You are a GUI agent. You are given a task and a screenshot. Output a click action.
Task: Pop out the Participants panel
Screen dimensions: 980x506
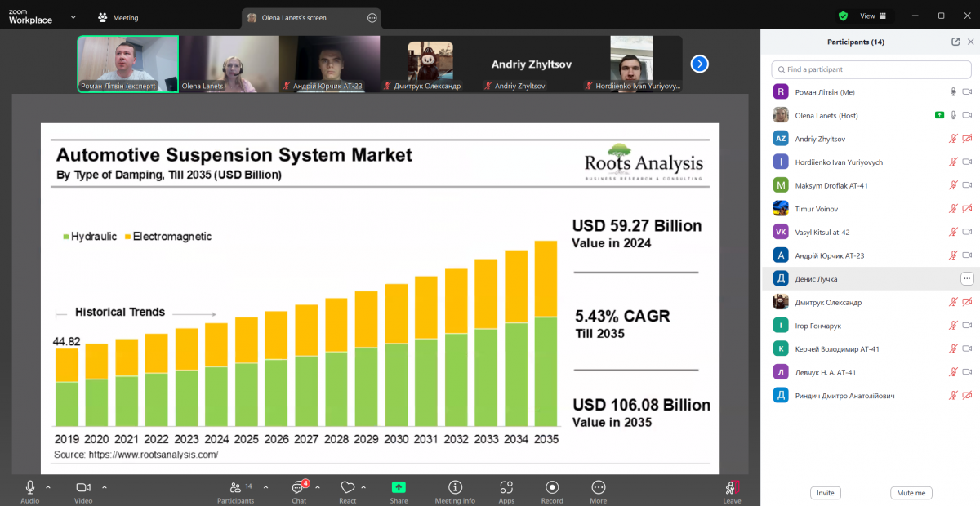coord(955,42)
